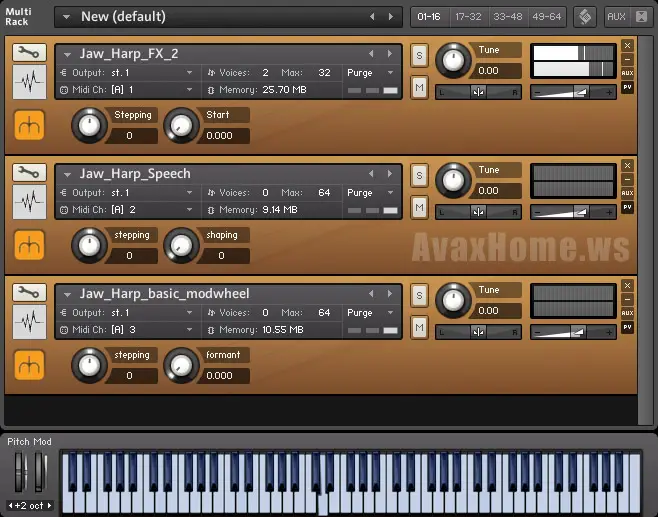Viewport: 658px width, 517px height.
Task: Switch to the 01-16 rack page
Action: tap(429, 17)
